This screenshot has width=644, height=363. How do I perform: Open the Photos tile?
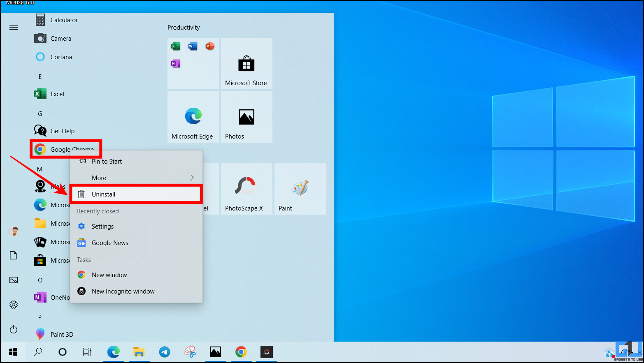(x=246, y=117)
